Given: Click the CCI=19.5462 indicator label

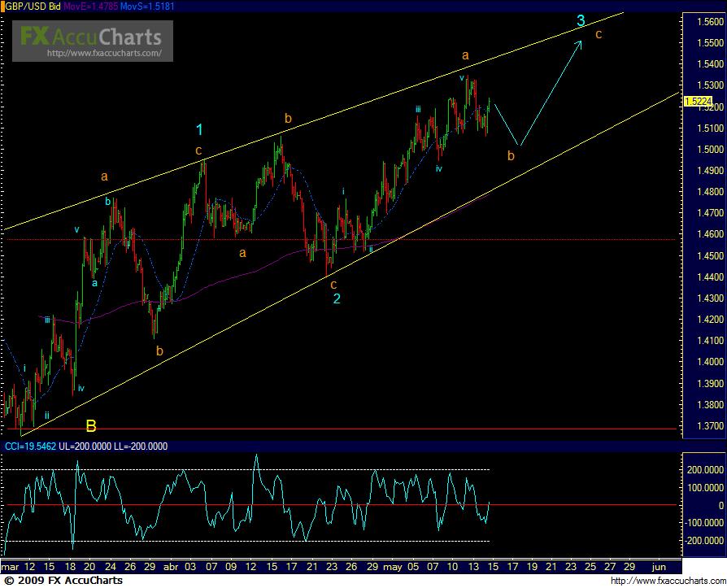Looking at the screenshot, I should click(32, 446).
